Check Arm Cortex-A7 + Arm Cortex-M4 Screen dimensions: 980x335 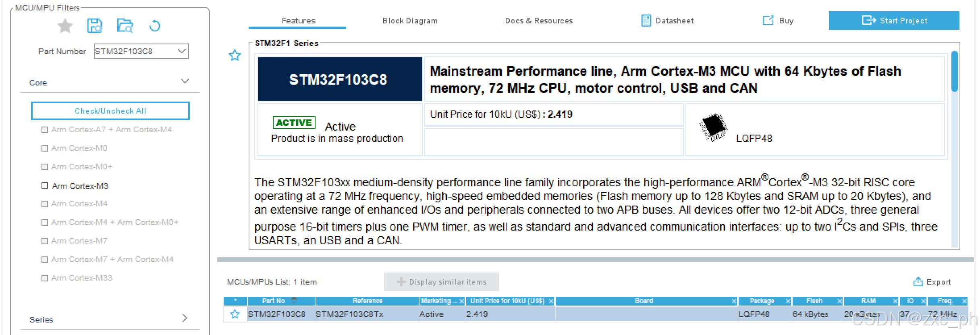pos(45,130)
